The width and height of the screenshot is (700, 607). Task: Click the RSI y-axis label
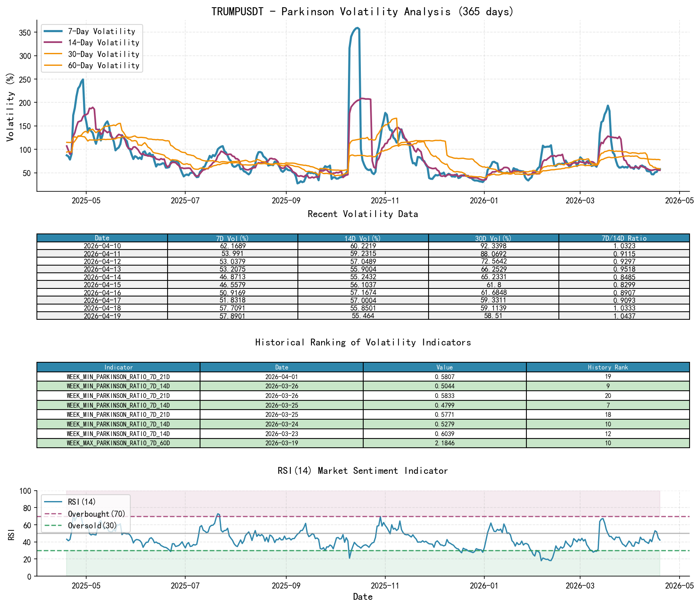(11, 534)
